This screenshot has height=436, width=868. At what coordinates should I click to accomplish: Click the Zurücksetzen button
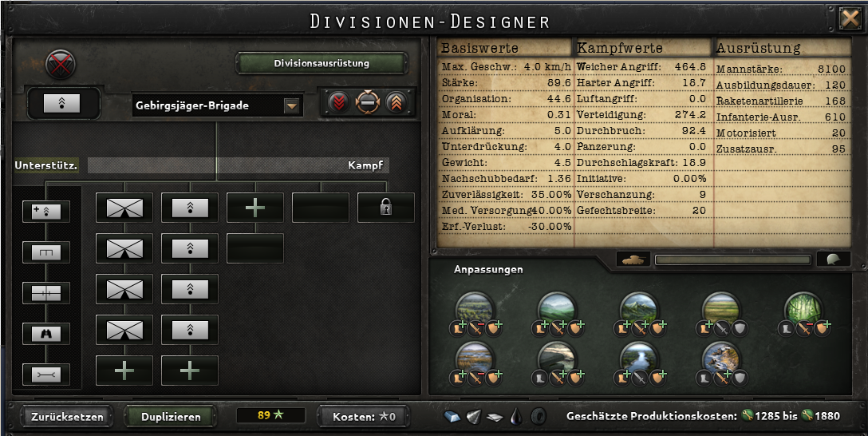(67, 417)
